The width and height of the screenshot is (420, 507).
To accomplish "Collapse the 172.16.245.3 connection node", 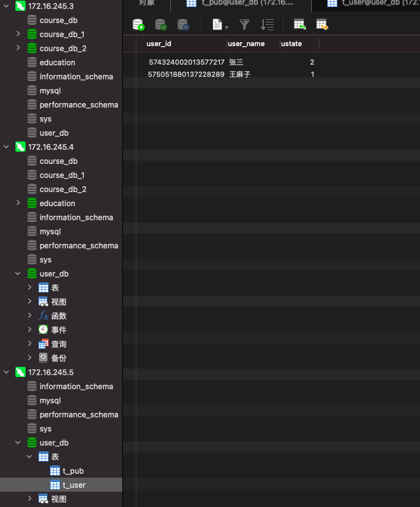I will tap(6, 6).
